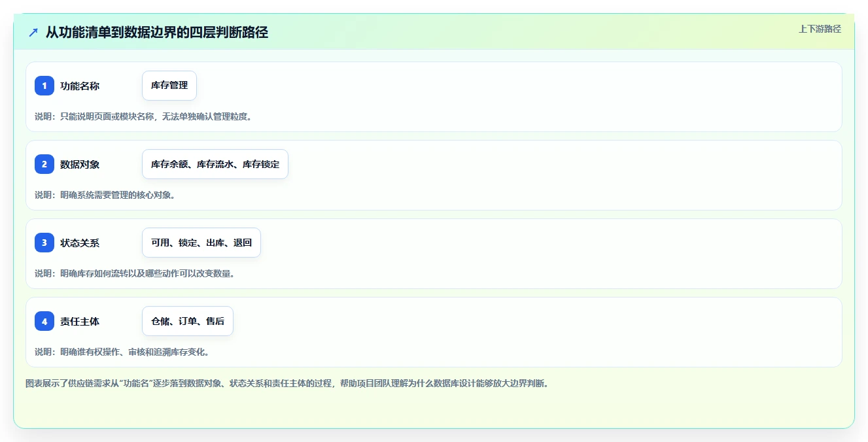Click the 上下游路径 label

[x=820, y=29]
